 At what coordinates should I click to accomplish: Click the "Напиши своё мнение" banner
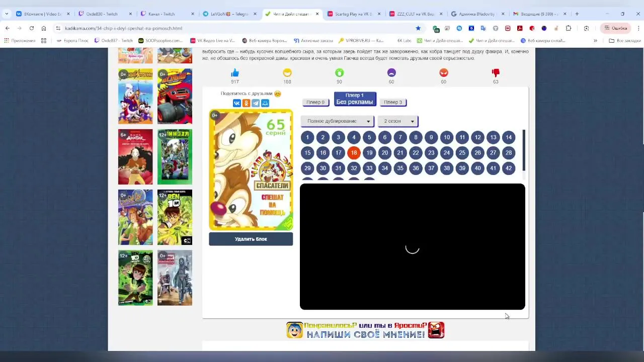click(366, 330)
